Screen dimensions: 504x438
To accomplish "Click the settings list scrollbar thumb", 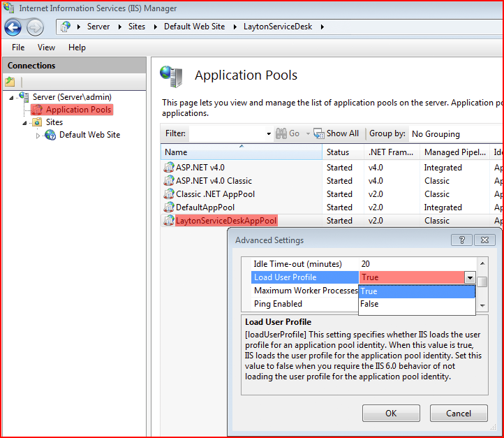I will pyautogui.click(x=482, y=282).
